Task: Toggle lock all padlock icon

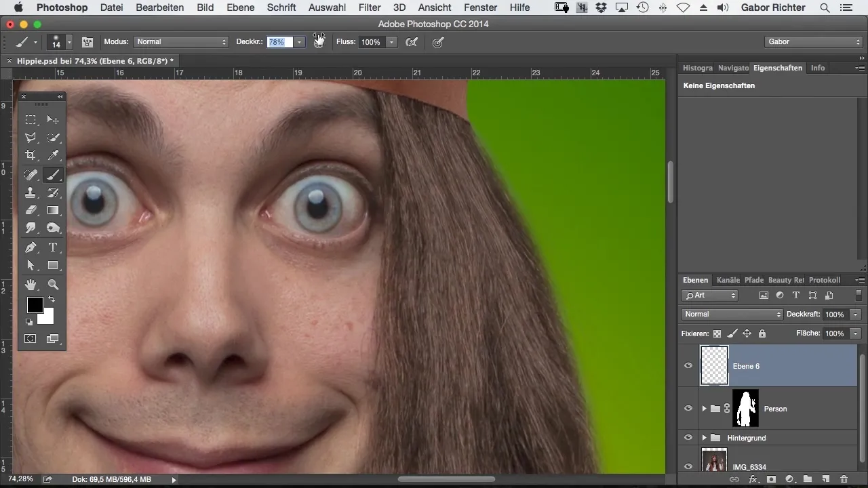Action: point(762,333)
